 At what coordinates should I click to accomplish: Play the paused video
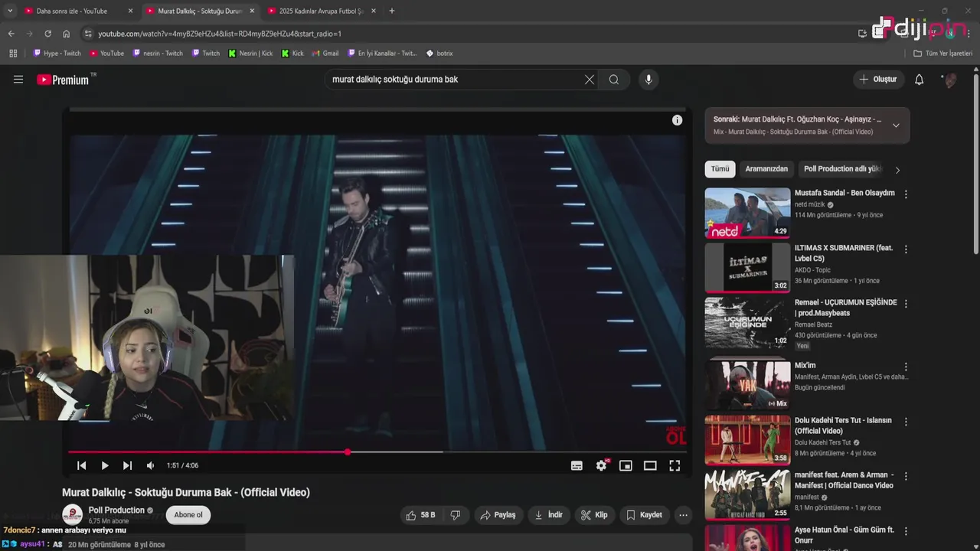[x=105, y=465]
